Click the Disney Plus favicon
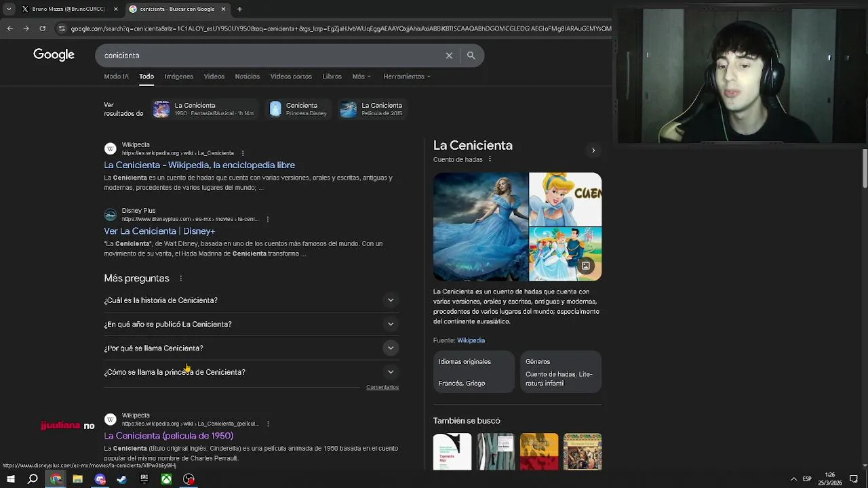Viewport: 868px width, 488px height. coord(110,215)
